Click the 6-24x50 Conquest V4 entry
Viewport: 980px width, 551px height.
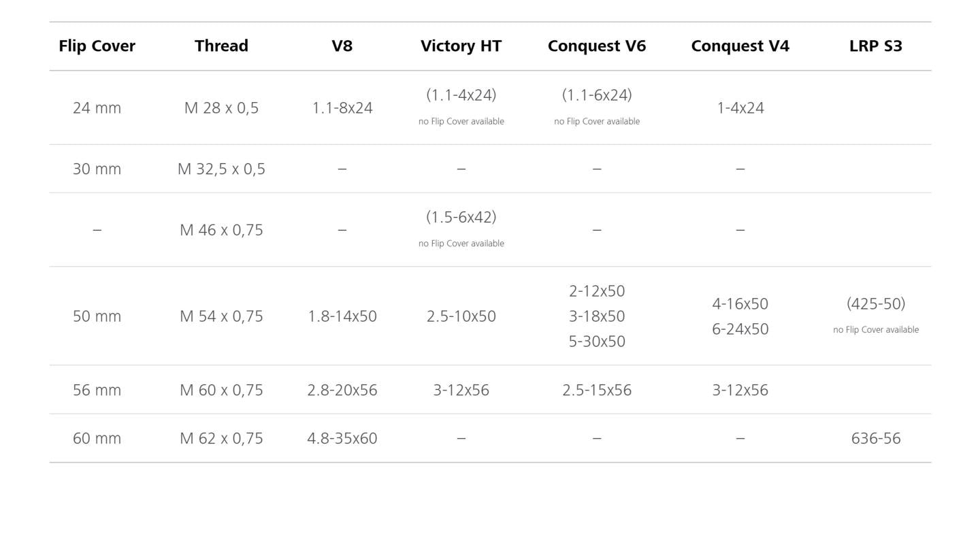coord(740,329)
